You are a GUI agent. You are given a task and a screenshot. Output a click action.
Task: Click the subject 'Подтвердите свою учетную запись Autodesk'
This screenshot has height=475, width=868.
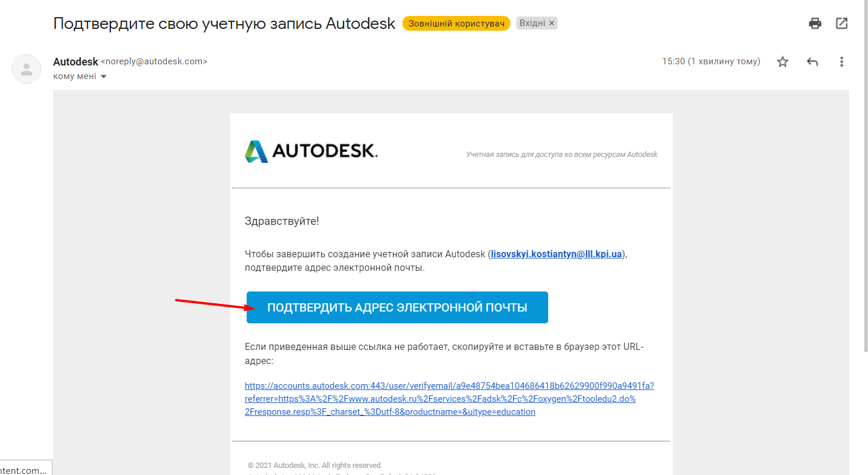(224, 24)
